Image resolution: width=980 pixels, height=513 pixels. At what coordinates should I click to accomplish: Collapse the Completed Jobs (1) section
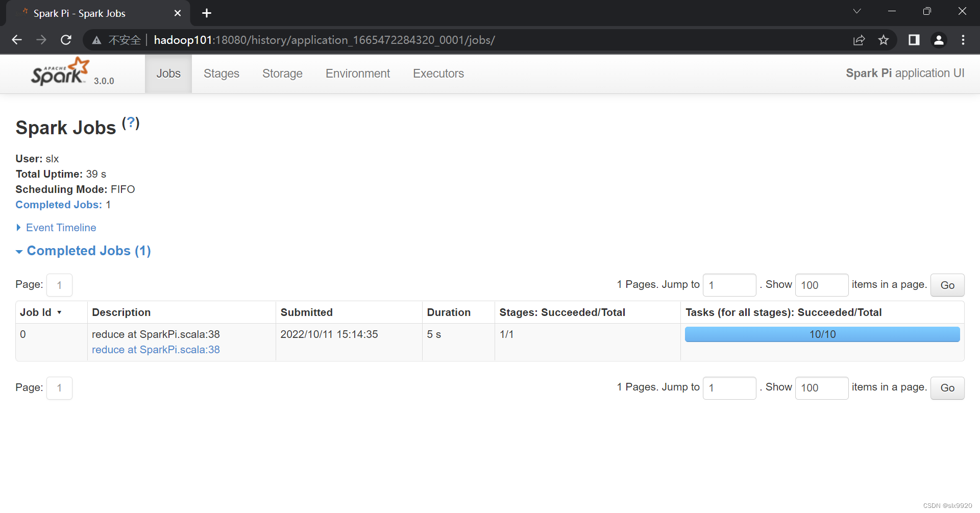tap(83, 251)
